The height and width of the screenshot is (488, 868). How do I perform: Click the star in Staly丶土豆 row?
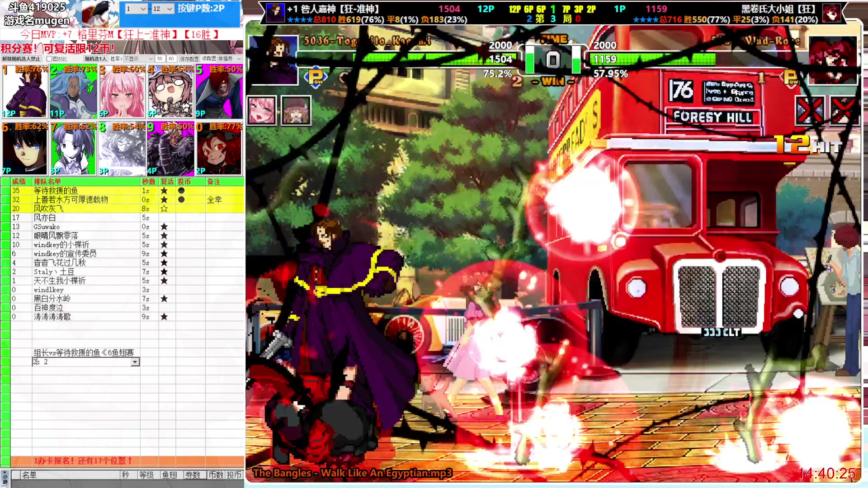click(x=164, y=272)
